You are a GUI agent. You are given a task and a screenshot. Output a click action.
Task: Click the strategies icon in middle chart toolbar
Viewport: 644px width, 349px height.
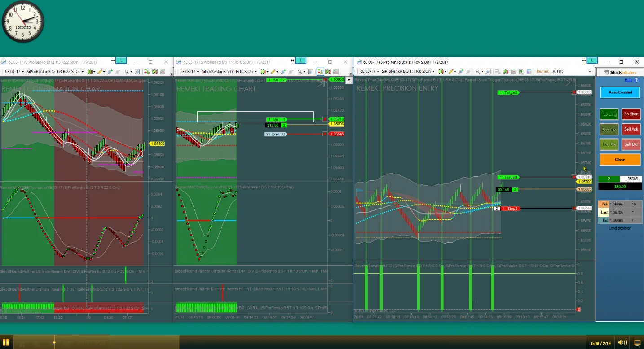pyautogui.click(x=336, y=71)
